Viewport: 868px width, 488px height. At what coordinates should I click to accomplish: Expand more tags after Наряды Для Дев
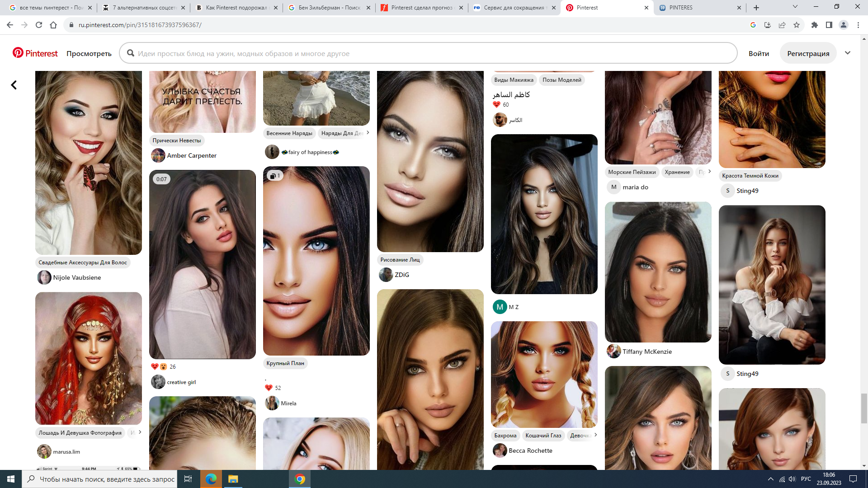(x=368, y=132)
